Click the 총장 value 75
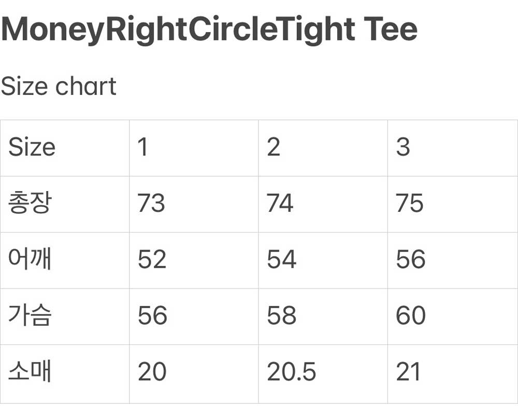Viewport: 518px width, 420px height. (x=410, y=203)
